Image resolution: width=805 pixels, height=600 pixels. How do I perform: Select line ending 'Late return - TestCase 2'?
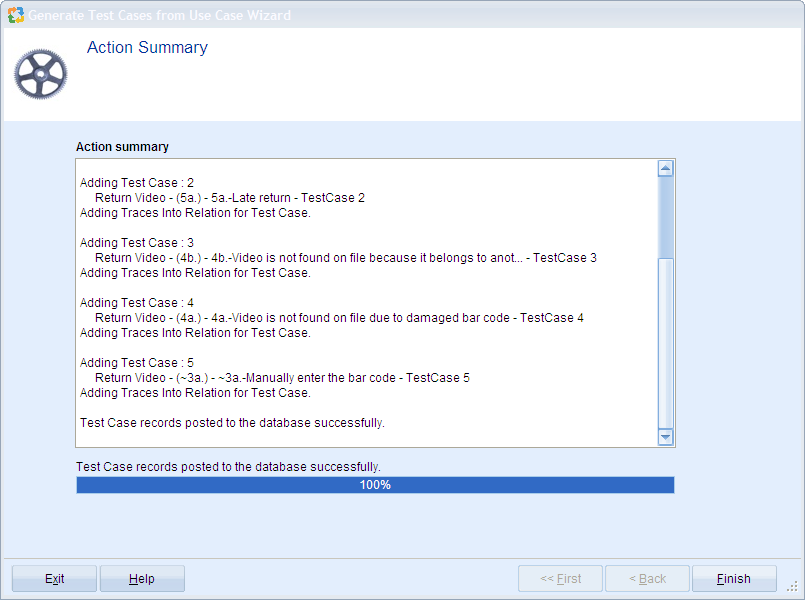coord(230,198)
